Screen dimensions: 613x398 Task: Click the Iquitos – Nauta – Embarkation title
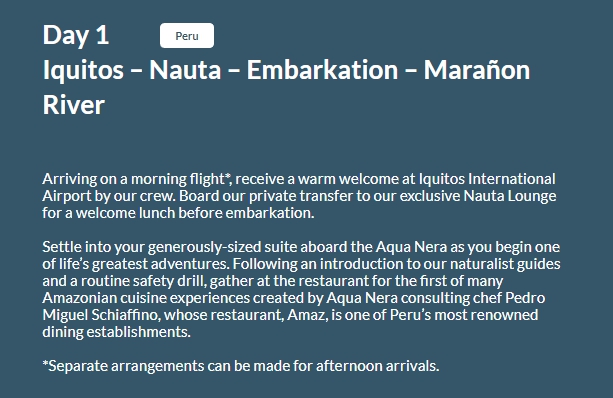pyautogui.click(x=286, y=87)
